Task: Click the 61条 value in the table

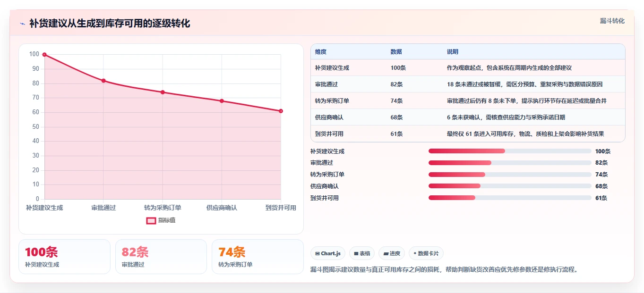Action: pos(397,134)
